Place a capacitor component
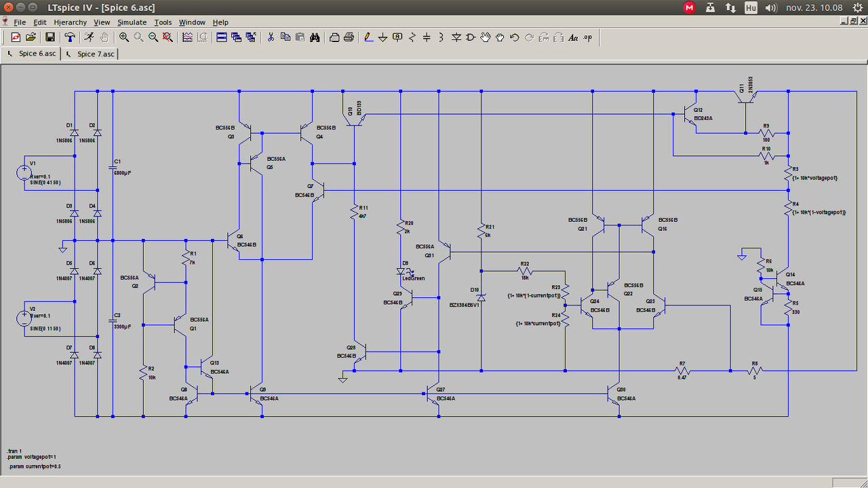868x488 pixels. (427, 37)
